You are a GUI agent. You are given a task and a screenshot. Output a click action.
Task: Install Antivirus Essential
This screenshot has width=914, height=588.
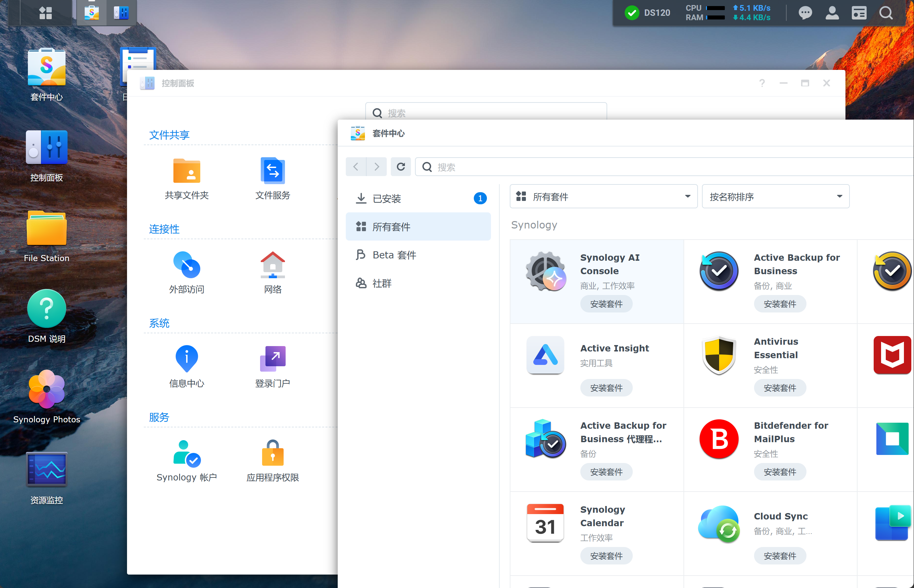tap(780, 387)
